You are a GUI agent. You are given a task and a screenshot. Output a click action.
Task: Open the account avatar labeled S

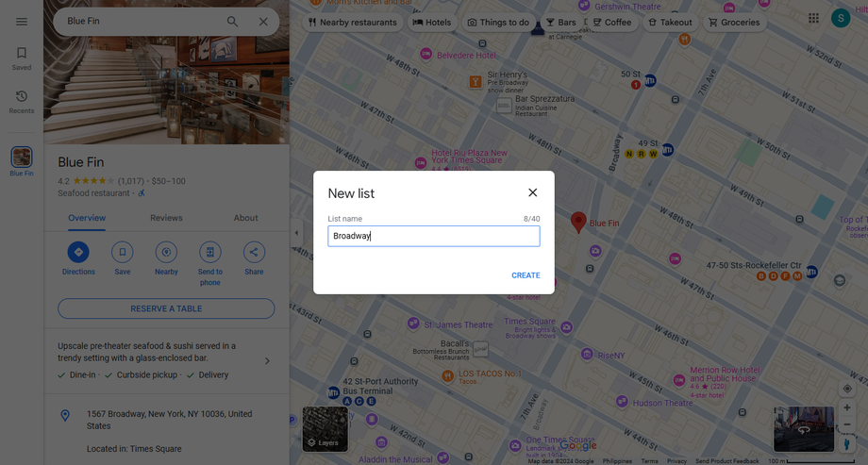point(841,18)
